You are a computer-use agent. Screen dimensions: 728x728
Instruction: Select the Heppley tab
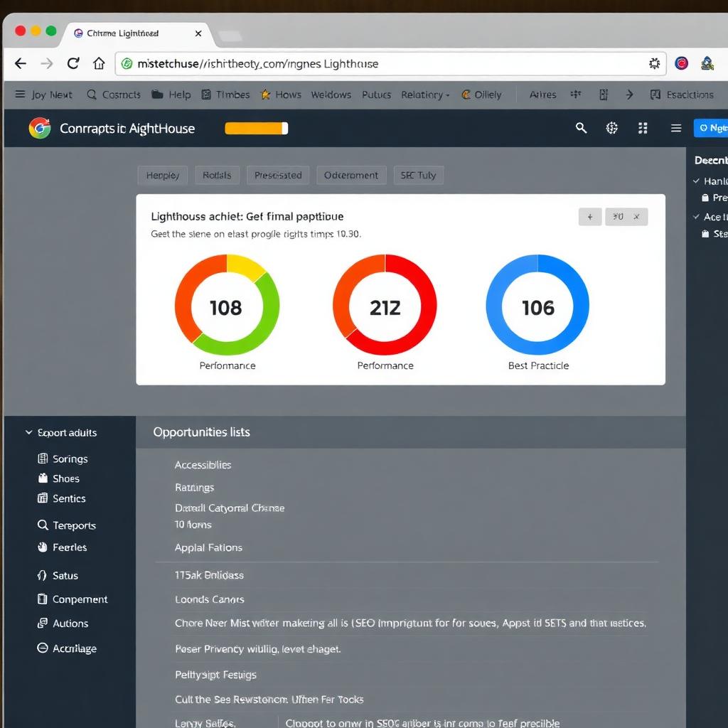tap(163, 176)
